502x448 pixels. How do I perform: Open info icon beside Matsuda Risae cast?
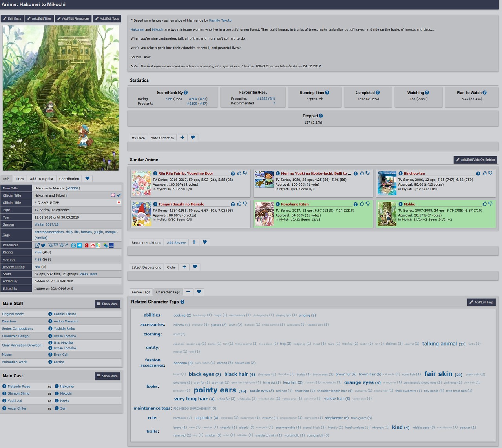click(x=4, y=386)
